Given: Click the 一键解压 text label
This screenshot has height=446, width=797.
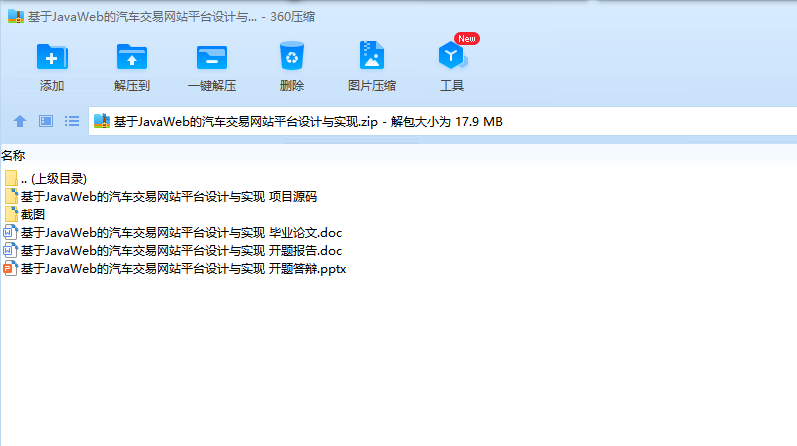Looking at the screenshot, I should coord(212,85).
